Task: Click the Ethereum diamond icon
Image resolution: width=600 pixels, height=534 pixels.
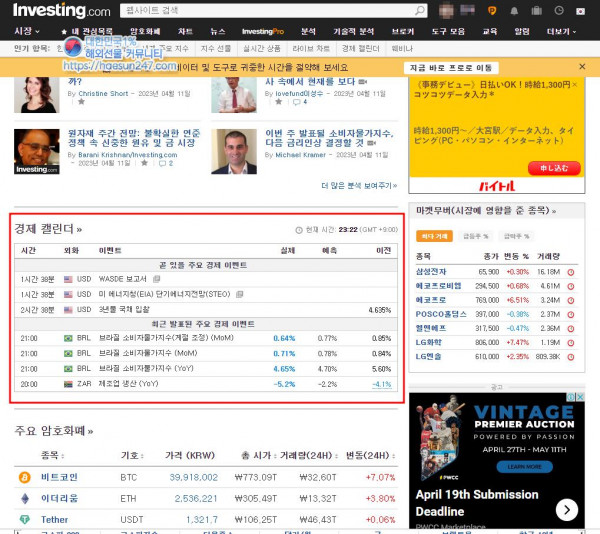Action: pyautogui.click(x=25, y=498)
